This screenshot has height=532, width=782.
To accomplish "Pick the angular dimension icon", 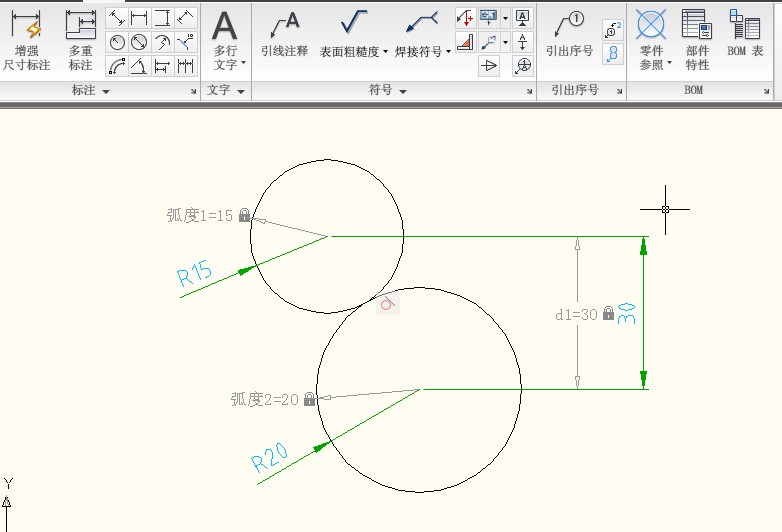I will click(139, 66).
